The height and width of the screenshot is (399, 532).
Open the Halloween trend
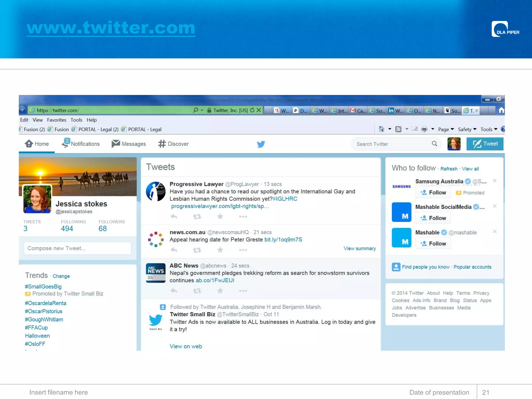tap(37, 336)
